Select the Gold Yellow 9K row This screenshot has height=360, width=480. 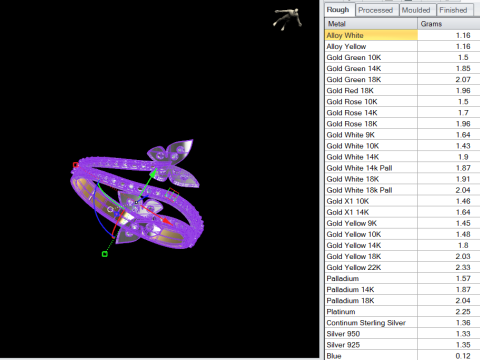coord(402,223)
